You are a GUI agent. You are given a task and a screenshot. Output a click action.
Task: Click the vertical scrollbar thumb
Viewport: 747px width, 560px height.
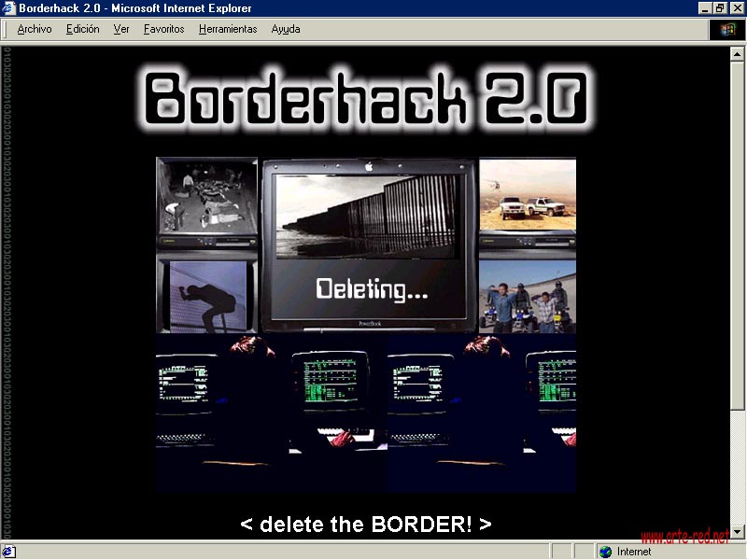738,233
